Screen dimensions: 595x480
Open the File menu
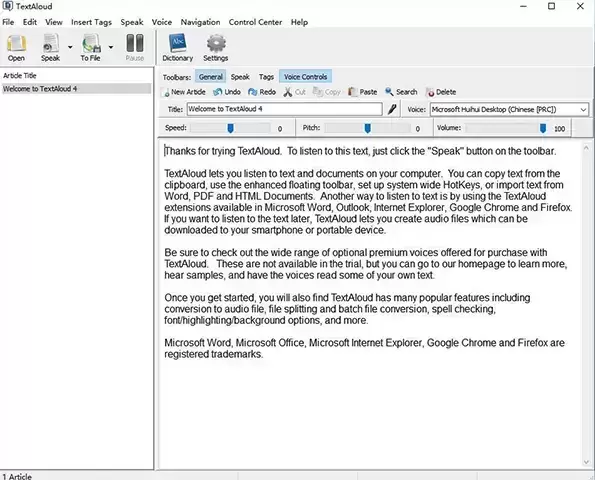coord(8,22)
